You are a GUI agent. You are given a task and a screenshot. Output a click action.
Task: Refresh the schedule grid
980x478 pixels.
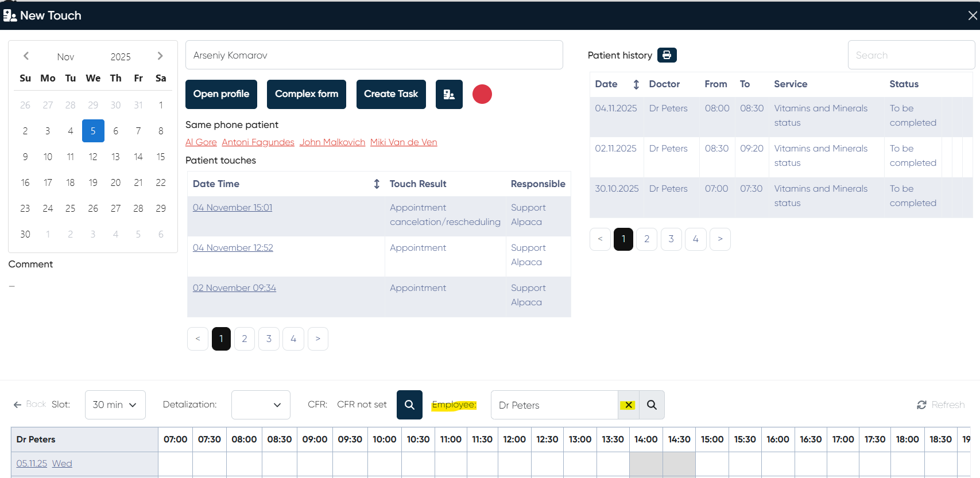pos(941,405)
